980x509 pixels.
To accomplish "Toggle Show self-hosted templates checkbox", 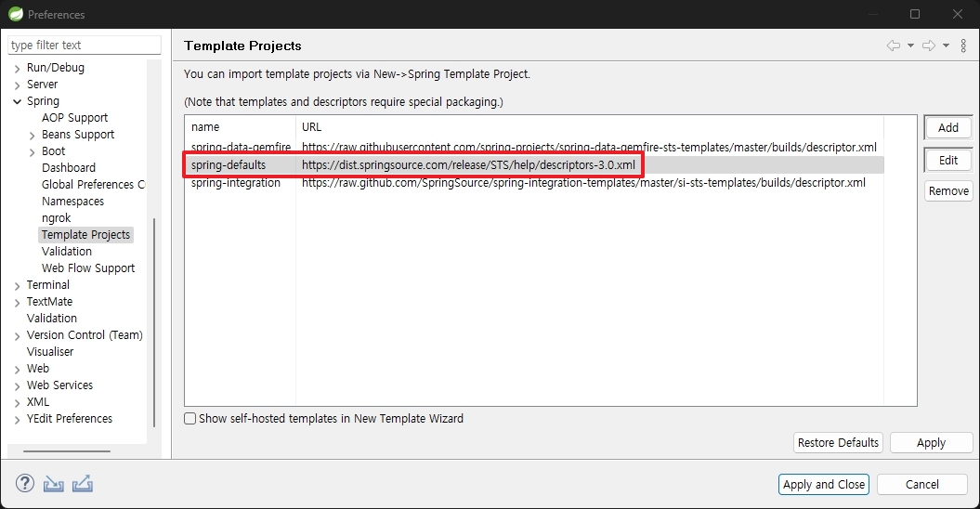I will tap(190, 418).
